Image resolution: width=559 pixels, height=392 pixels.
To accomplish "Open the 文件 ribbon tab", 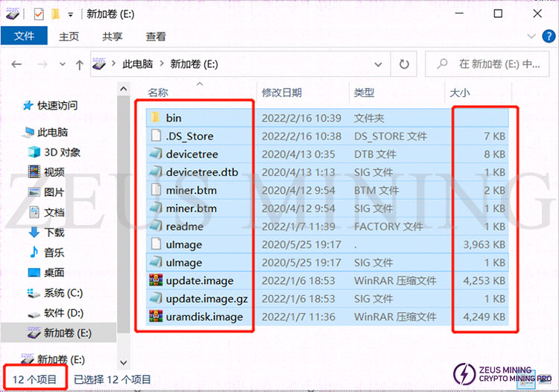I will 24,36.
